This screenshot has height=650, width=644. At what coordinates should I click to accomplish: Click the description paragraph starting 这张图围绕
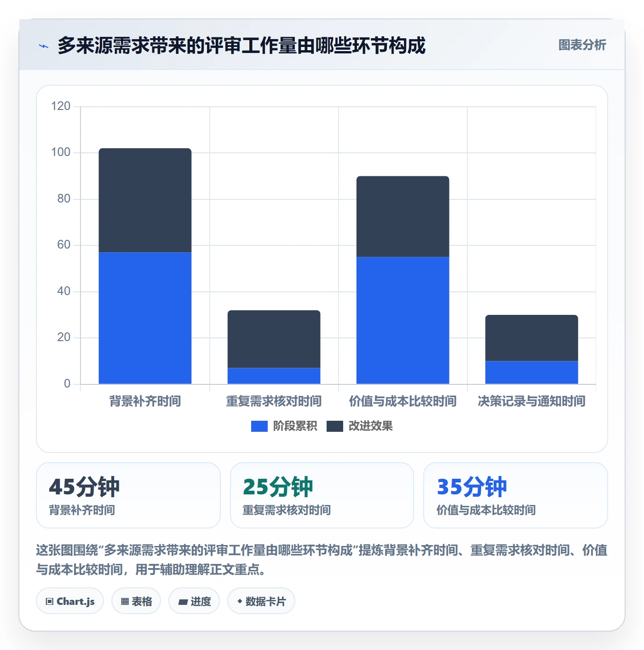point(322,560)
